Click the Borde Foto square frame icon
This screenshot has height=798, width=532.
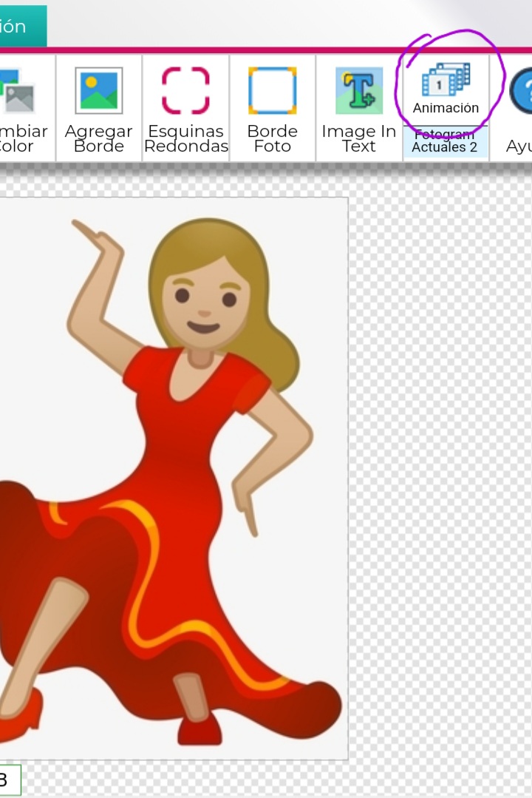point(272,91)
